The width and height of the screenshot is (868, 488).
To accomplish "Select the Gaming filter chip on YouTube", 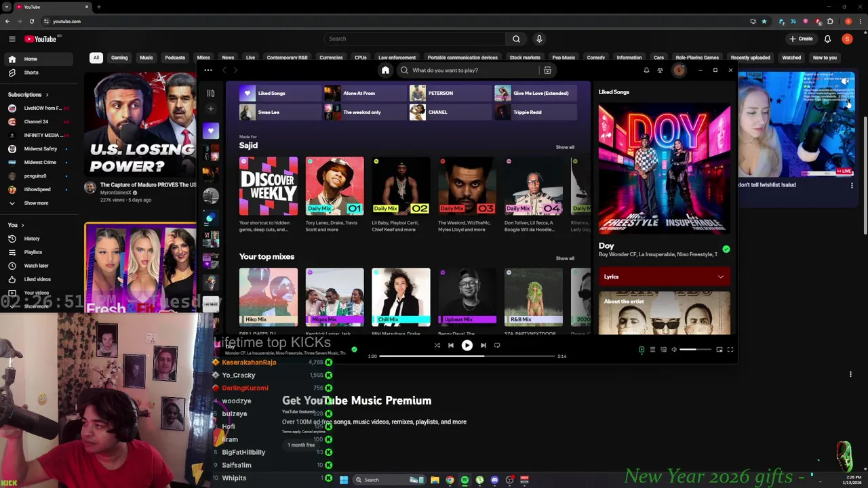I will click(119, 58).
